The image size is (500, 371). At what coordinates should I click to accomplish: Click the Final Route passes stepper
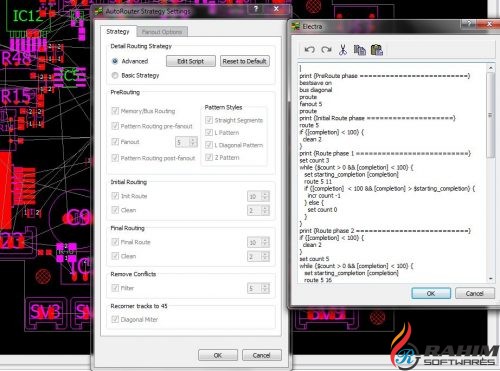click(265, 242)
